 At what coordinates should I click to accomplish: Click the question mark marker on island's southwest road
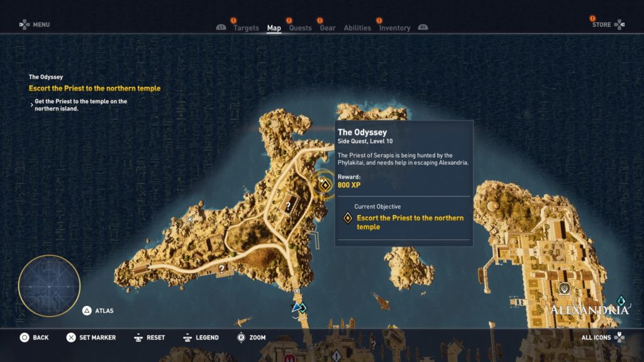pyautogui.click(x=222, y=269)
